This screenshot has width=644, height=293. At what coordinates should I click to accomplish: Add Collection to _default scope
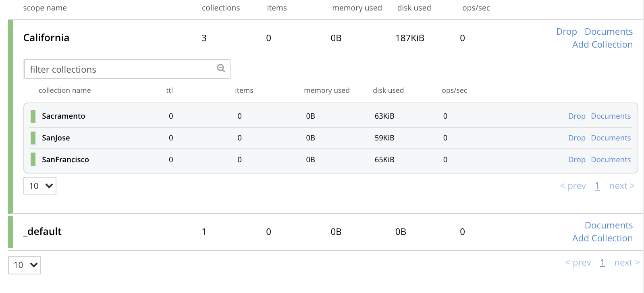click(x=602, y=238)
